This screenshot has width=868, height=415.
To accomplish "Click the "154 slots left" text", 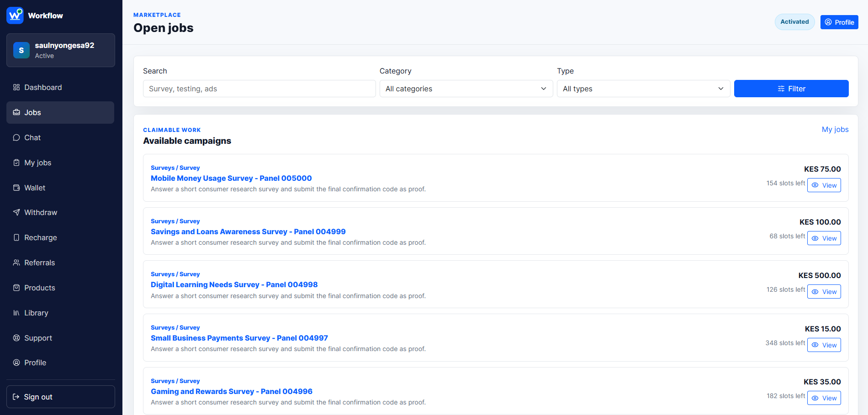I will click(x=786, y=183).
